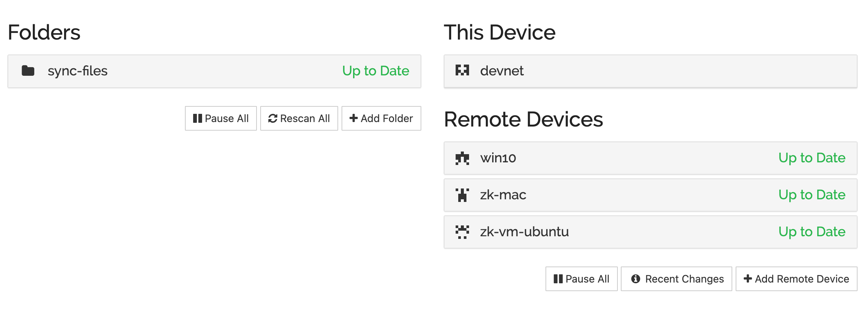
Task: Click sync-files Up to Date status
Action: coord(375,71)
